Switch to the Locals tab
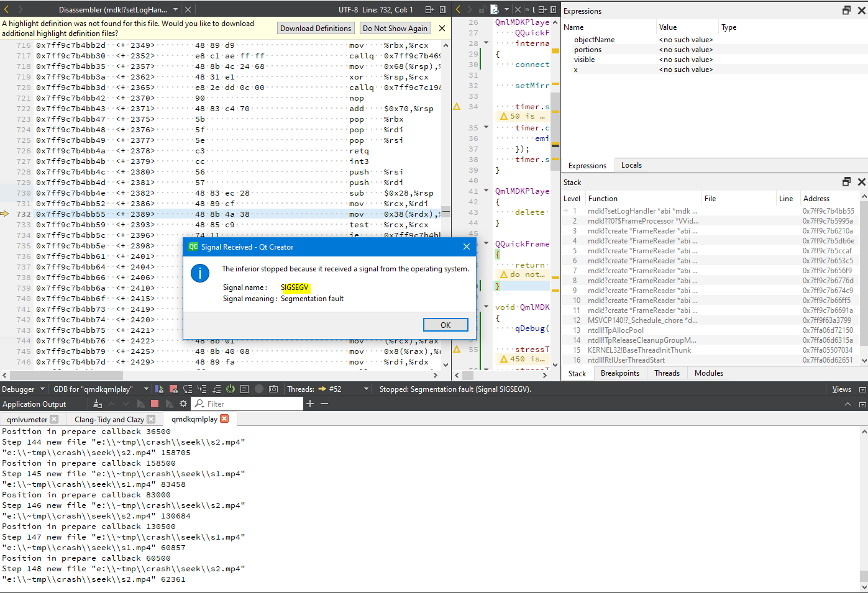This screenshot has height=593, width=868. [631, 165]
